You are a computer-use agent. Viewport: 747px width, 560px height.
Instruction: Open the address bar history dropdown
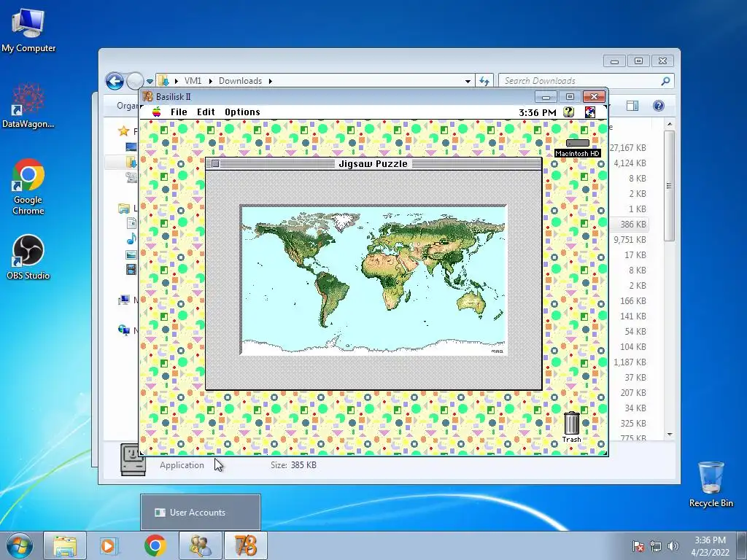468,82
